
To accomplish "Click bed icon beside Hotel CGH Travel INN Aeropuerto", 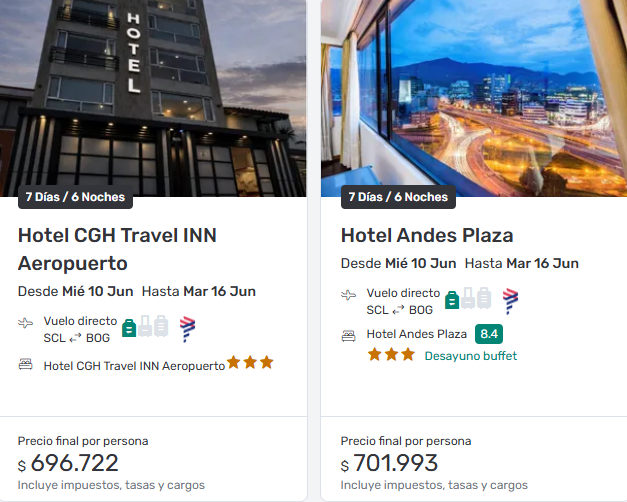I will click(x=26, y=366).
